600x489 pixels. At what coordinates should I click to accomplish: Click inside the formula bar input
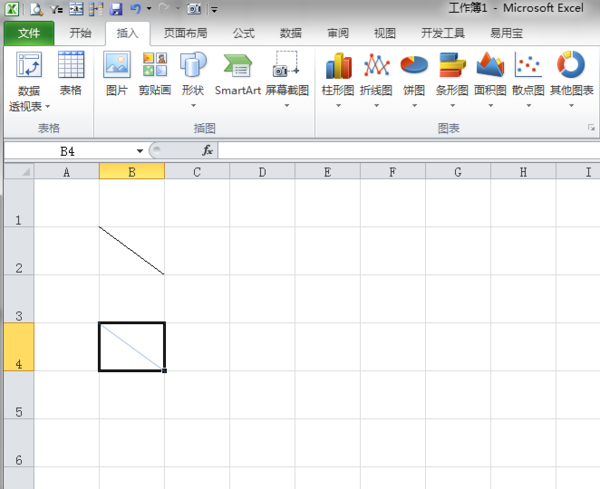pos(400,150)
